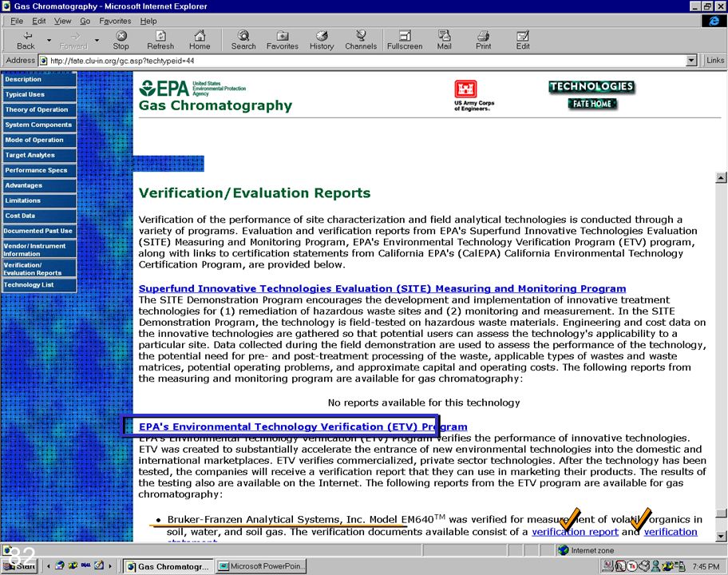Stop loading the page
Viewport: 728px width, 575px height.
121,41
